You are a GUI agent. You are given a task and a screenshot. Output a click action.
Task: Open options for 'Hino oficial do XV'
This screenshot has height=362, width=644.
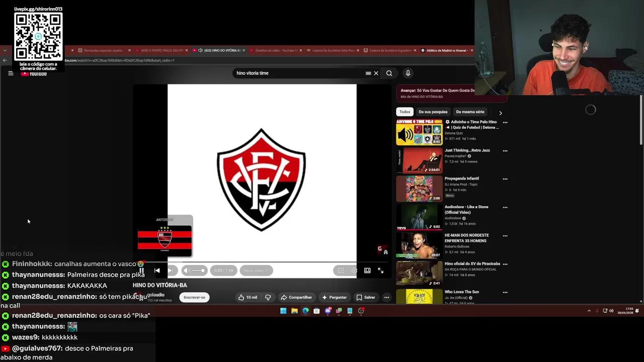[505, 263]
